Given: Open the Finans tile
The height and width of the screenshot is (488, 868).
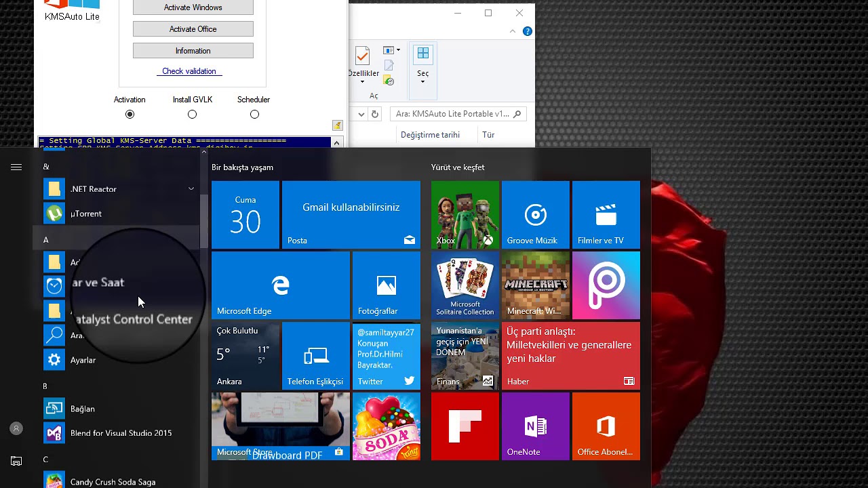Looking at the screenshot, I should pyautogui.click(x=465, y=356).
